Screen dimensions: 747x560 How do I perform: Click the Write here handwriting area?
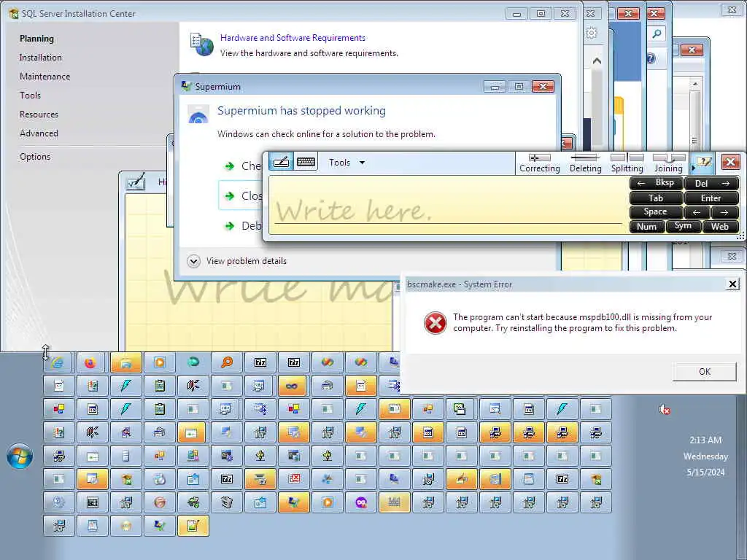(449, 205)
